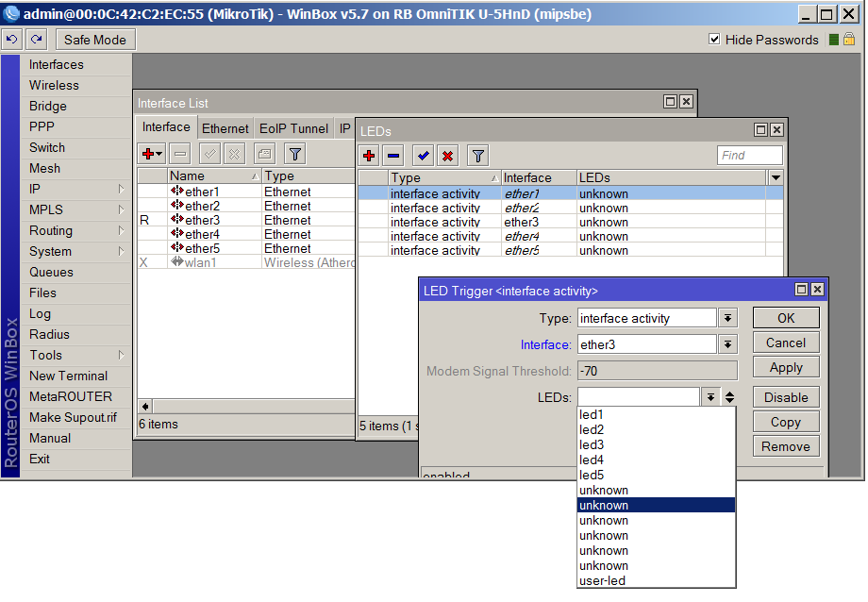Expand the IP submenu in sidebar
868x602 pixels.
pyautogui.click(x=75, y=189)
